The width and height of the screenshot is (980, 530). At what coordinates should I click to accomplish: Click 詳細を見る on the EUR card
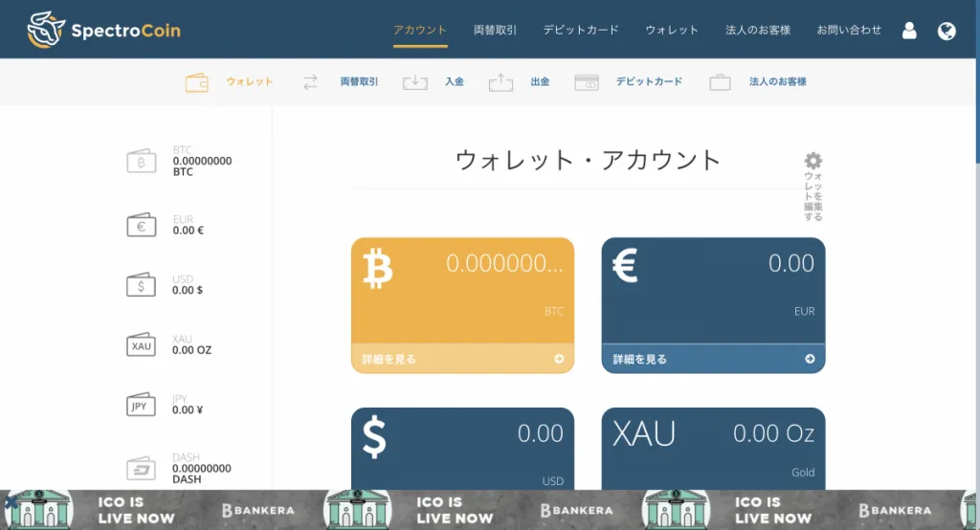[640, 360]
